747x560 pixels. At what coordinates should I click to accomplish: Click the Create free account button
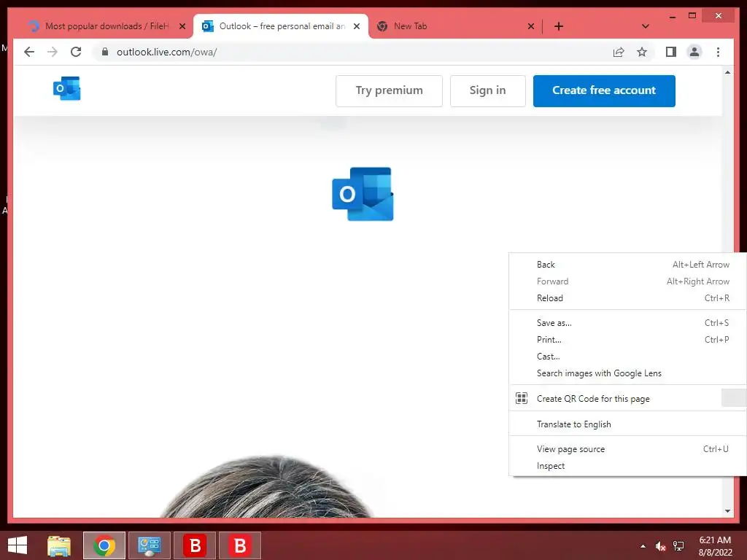pyautogui.click(x=604, y=90)
